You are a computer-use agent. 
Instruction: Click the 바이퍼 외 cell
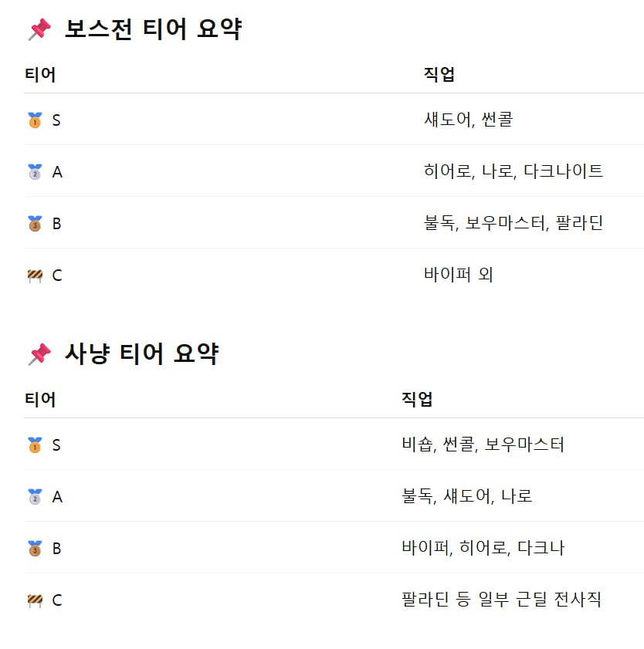[x=459, y=275]
